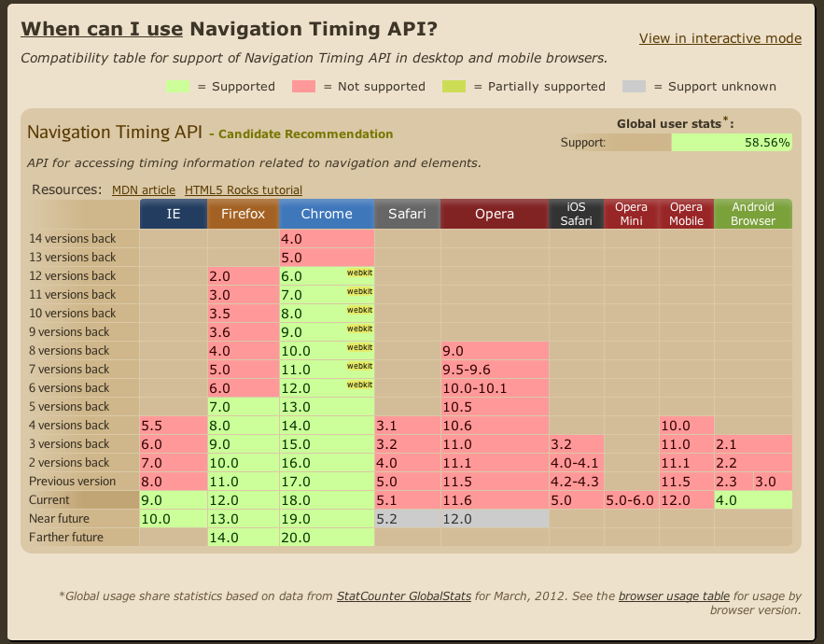Click the Opera Mobile 12.0 current cell
The width and height of the screenshot is (824, 644).
686,500
